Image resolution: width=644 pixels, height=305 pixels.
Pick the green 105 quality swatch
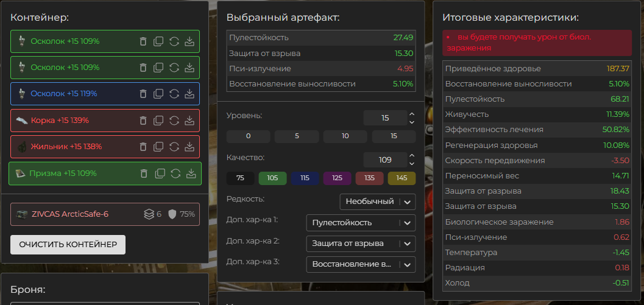[x=272, y=178]
